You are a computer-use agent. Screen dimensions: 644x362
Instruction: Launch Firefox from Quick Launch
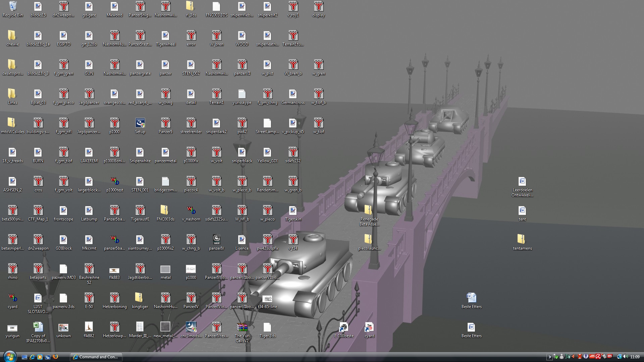55,357
